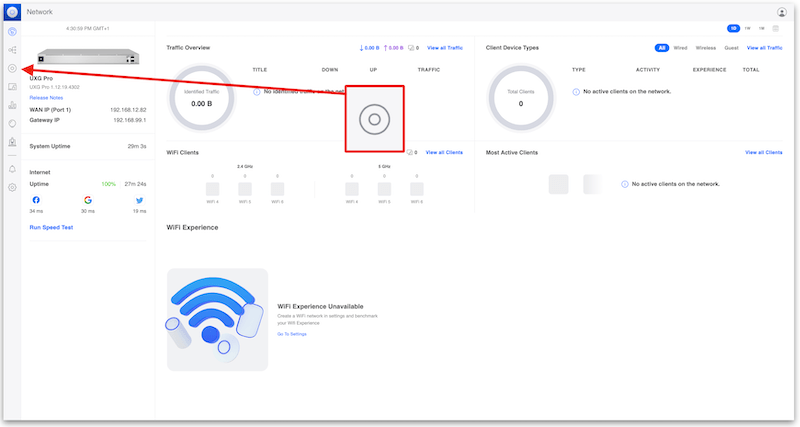This screenshot has height=427, width=800.
Task: Click the WAN IP value 192.168.12.82
Action: (128, 110)
